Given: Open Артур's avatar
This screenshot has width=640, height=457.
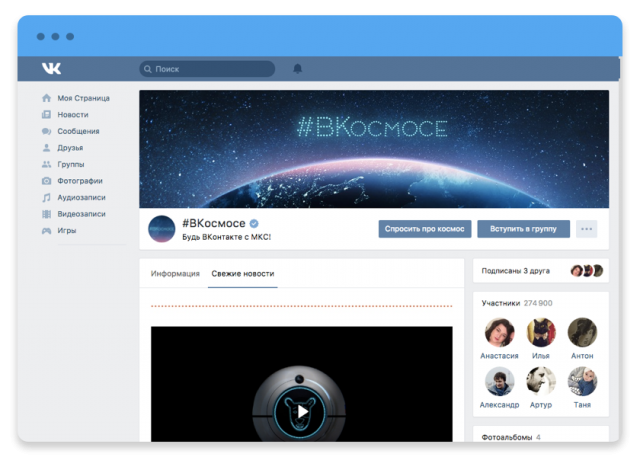Looking at the screenshot, I should point(541,381).
